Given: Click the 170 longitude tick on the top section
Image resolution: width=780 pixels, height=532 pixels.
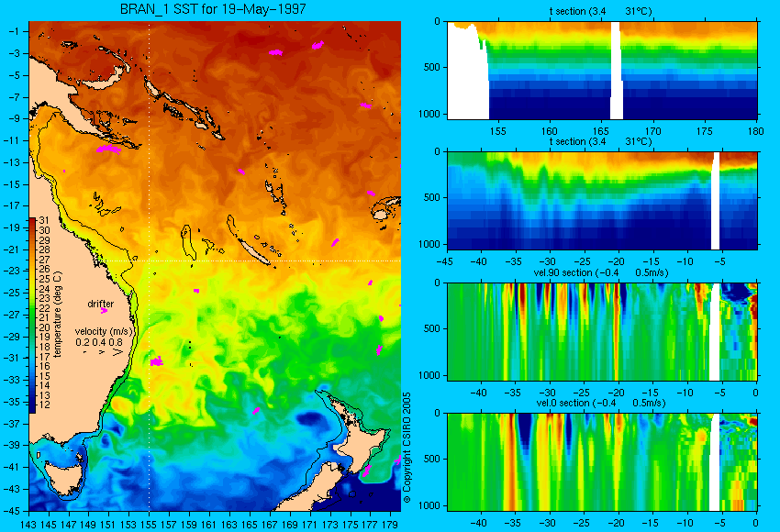Looking at the screenshot, I should (653, 131).
